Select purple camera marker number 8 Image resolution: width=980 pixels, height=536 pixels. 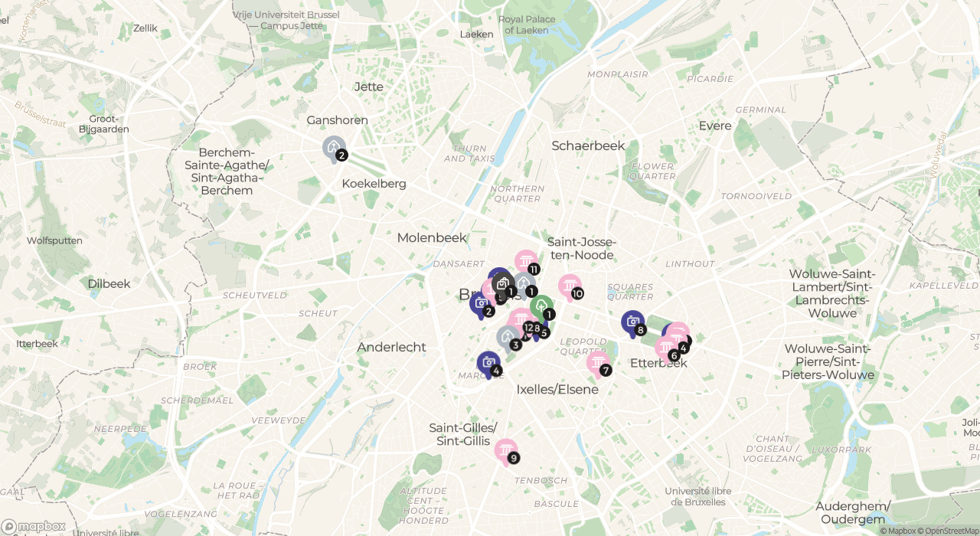point(633,322)
